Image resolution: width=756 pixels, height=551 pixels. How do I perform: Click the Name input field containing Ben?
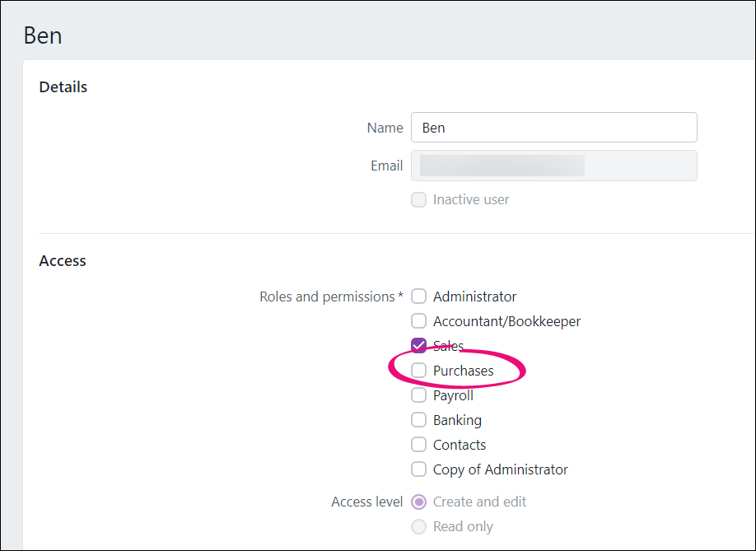554,128
